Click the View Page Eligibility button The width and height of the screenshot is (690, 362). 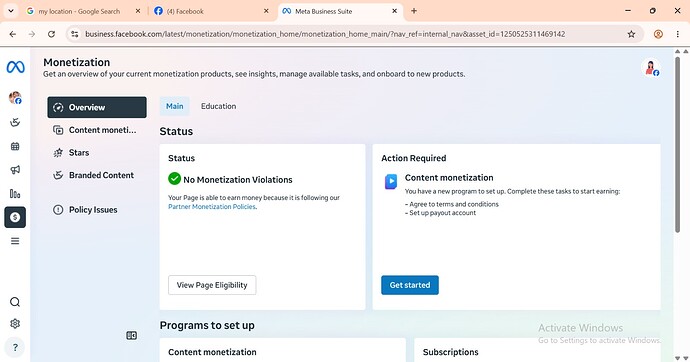point(212,285)
